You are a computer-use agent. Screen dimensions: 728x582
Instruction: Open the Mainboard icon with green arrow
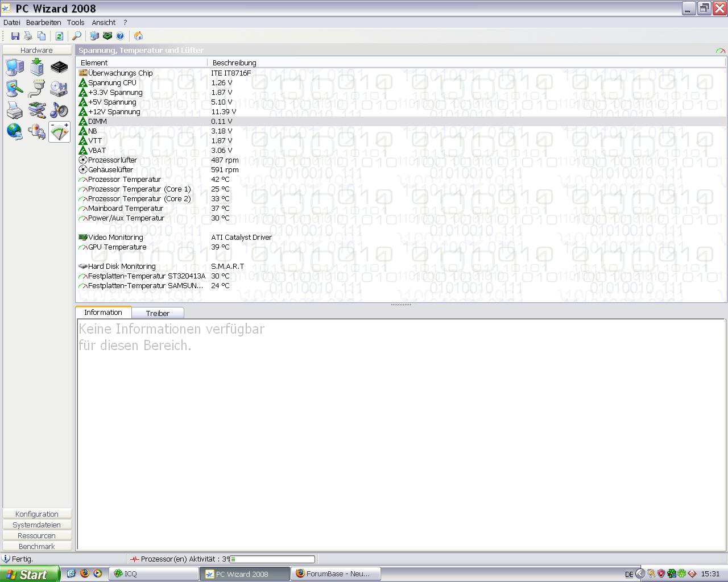pos(37,67)
